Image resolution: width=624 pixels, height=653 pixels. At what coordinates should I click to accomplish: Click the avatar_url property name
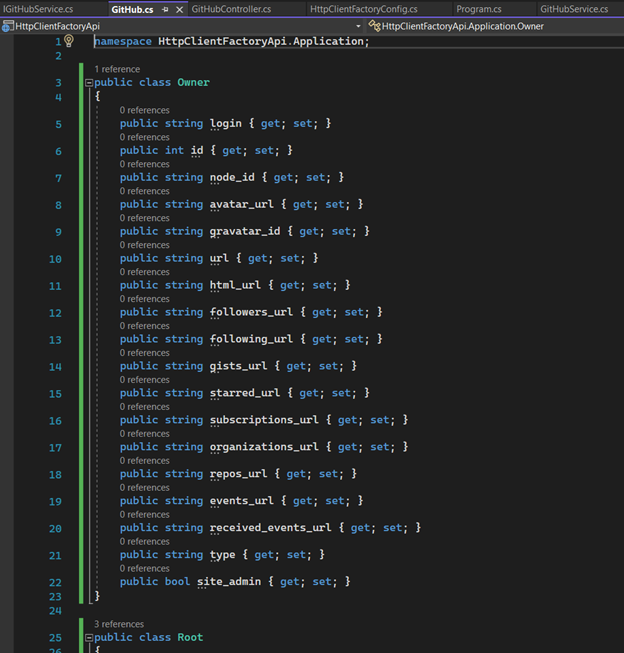pos(242,204)
